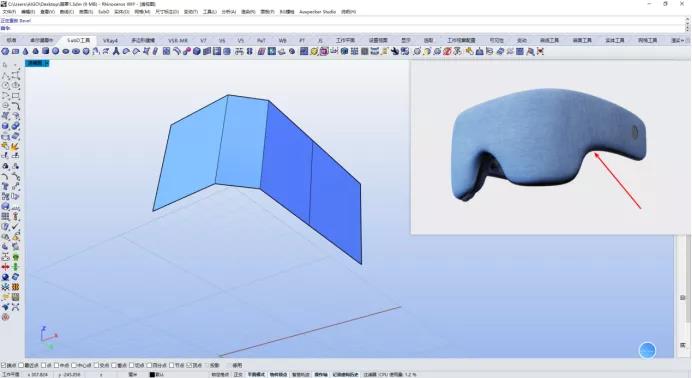
Task: Click the black layer color swatch in the status bar
Action: click(x=152, y=374)
